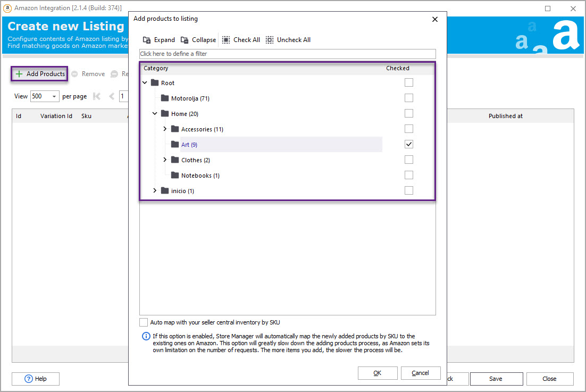Screen dimensions: 586x392
Task: Check the Motorolja category checkbox
Action: click(408, 98)
